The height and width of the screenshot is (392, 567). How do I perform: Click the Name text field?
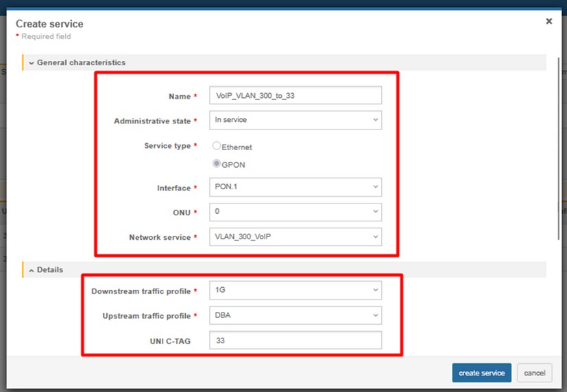pos(295,95)
